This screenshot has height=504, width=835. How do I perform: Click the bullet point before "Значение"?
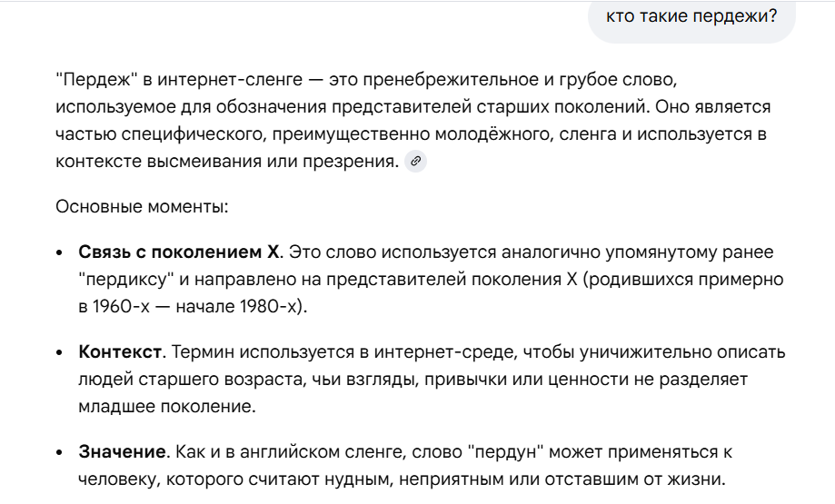click(x=60, y=452)
